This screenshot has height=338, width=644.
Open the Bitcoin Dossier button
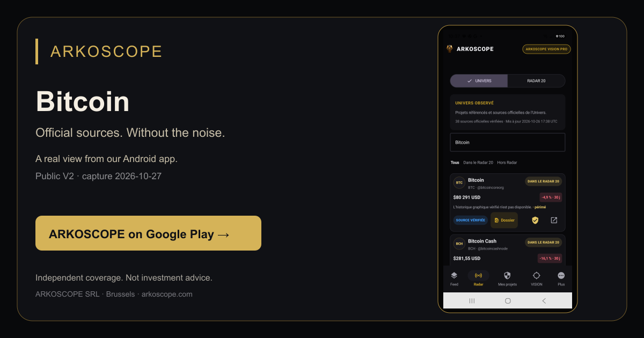pyautogui.click(x=504, y=220)
